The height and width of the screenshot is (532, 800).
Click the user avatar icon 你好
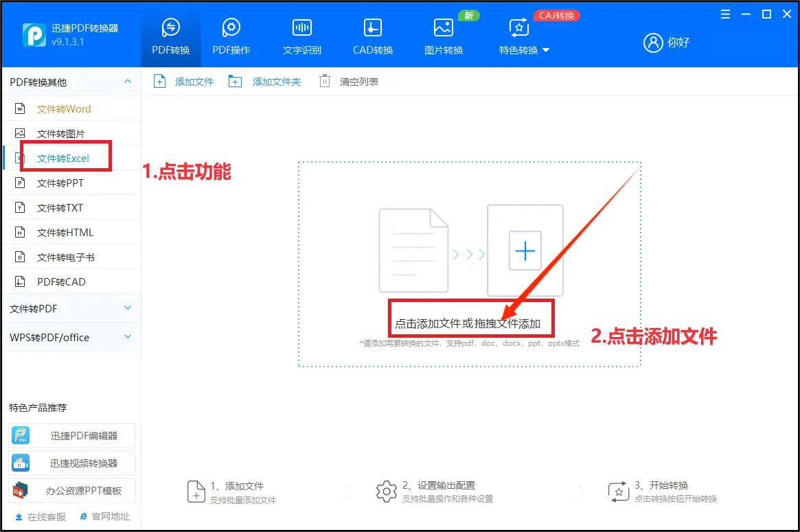(652, 43)
